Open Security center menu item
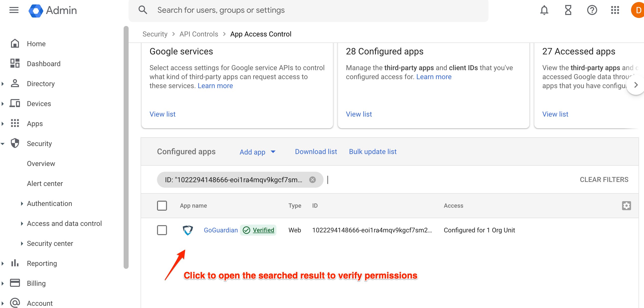Viewport: 644px width, 308px height. (x=50, y=243)
